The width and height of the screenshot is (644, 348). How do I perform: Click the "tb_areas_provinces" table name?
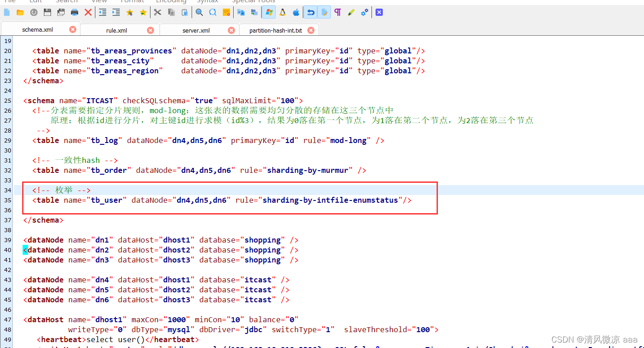pos(132,51)
